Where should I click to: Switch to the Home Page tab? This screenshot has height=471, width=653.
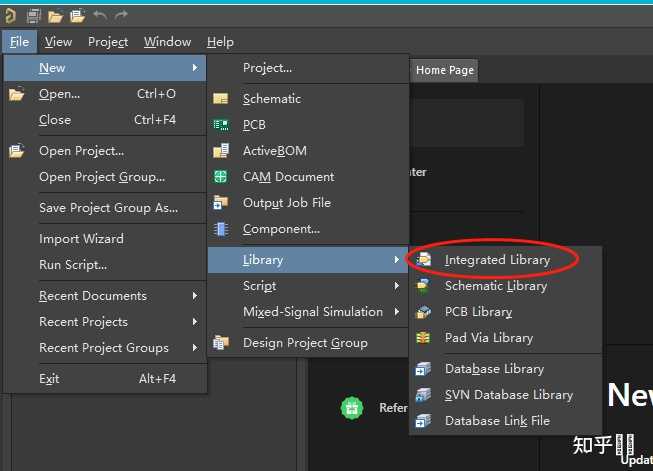coord(445,70)
